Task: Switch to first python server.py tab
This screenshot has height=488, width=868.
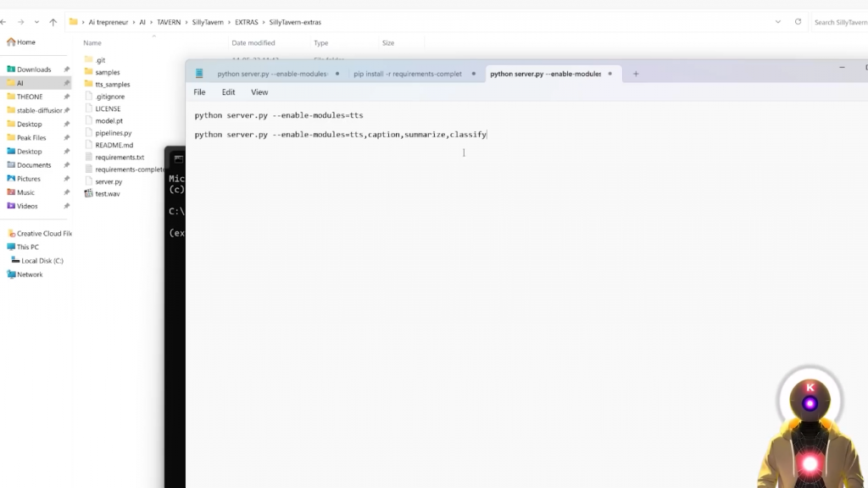Action: coord(272,74)
